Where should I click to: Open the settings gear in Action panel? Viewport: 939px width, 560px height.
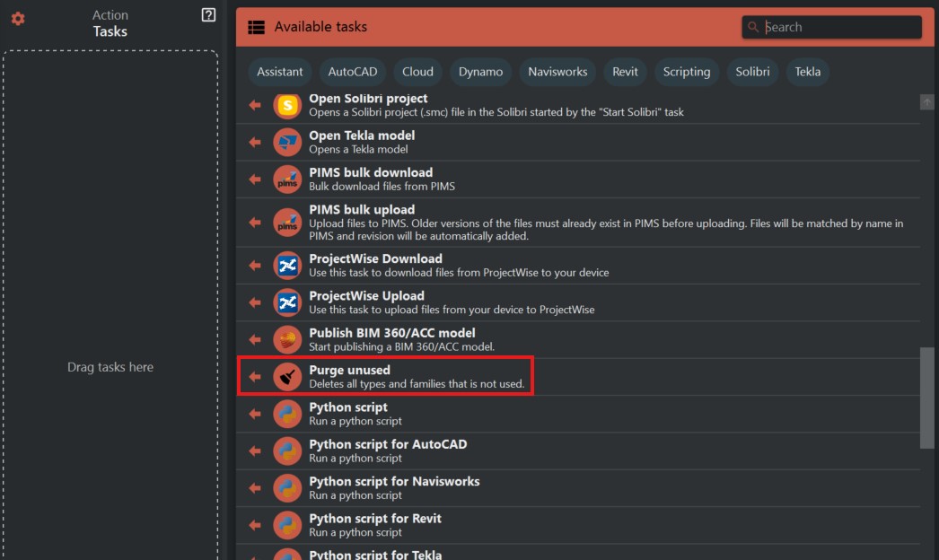coord(18,19)
